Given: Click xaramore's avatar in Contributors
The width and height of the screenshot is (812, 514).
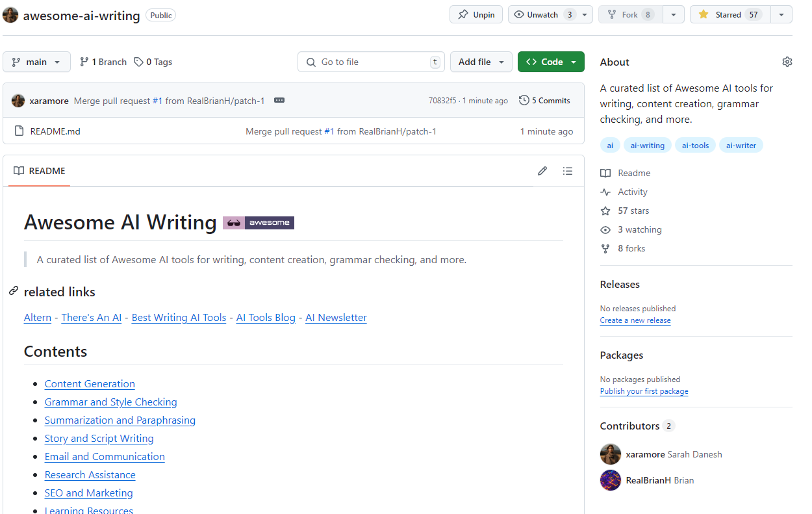Looking at the screenshot, I should click(x=611, y=454).
